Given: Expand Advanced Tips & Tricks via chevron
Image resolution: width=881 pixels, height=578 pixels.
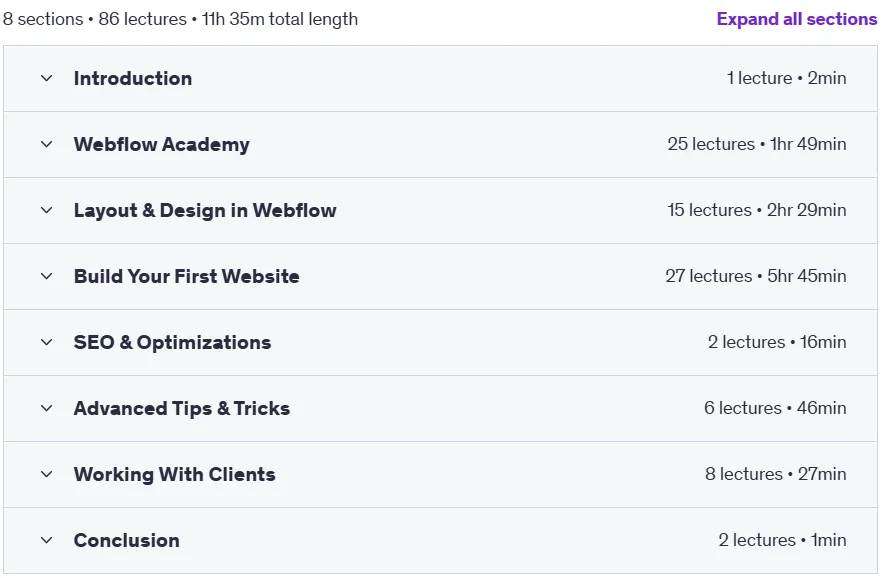Looking at the screenshot, I should [47, 408].
